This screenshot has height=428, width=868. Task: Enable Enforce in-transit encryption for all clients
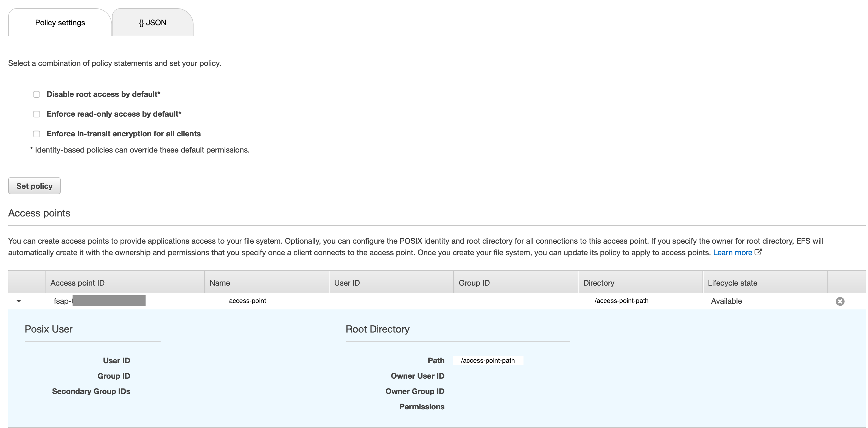(37, 134)
